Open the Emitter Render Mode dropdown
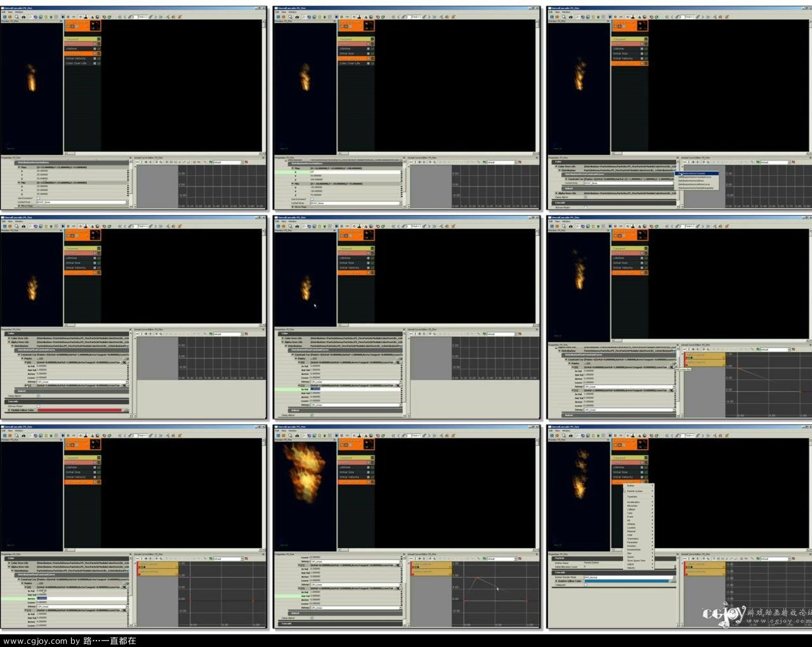The height and width of the screenshot is (647, 812). pyautogui.click(x=630, y=577)
